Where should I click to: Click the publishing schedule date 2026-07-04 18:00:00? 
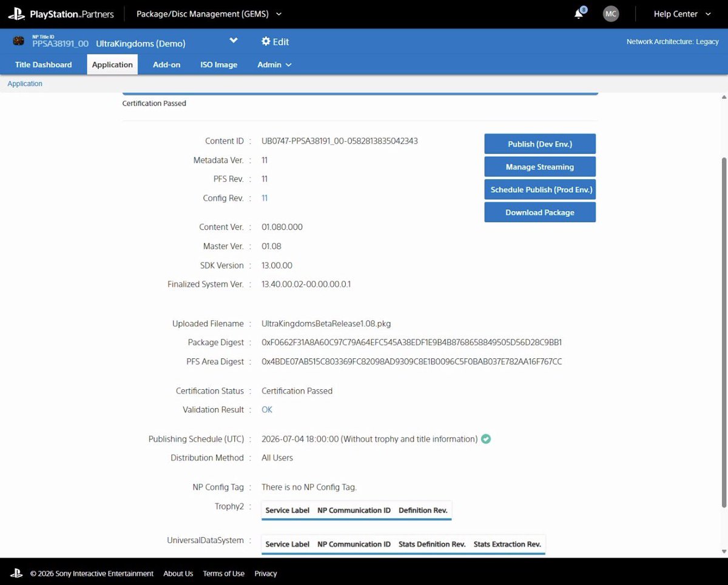300,439
